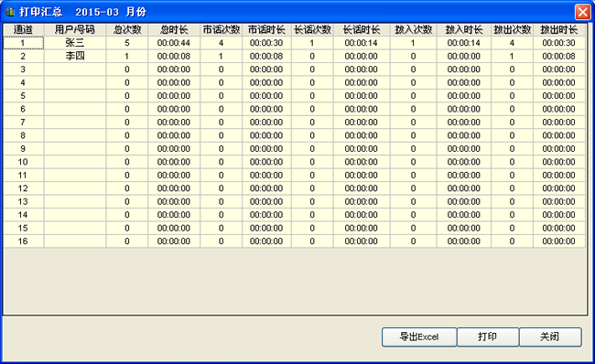Click 拨入时长 cell in channel 12 row
Viewport: 595px width, 364px height.
(x=464, y=188)
